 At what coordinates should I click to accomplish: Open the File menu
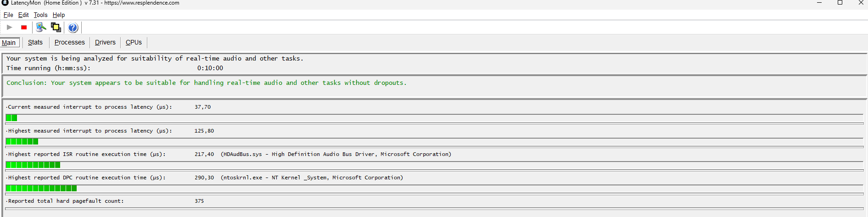click(8, 15)
